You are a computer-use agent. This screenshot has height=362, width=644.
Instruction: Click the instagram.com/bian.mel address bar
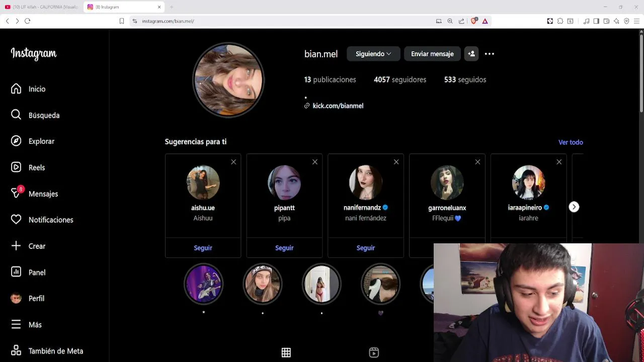pyautogui.click(x=282, y=21)
